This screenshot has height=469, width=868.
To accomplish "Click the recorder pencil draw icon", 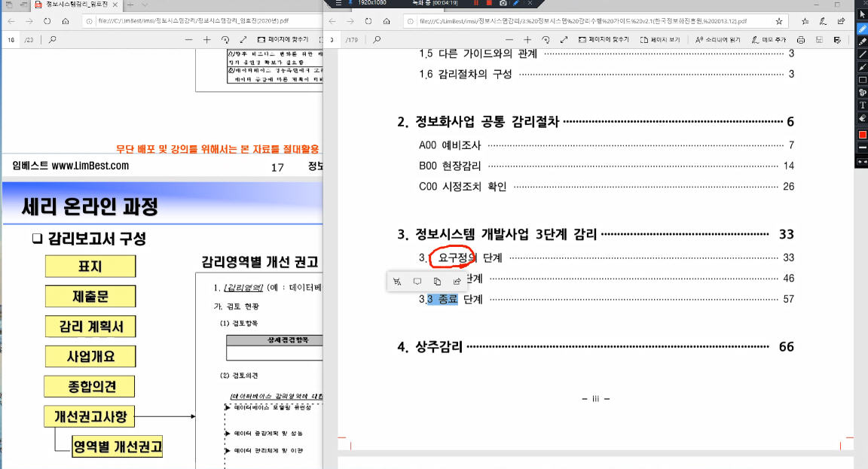I will pyautogui.click(x=516, y=3).
